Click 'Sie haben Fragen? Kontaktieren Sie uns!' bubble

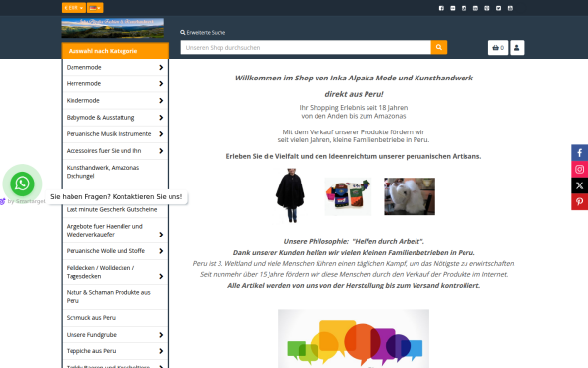coord(117,197)
